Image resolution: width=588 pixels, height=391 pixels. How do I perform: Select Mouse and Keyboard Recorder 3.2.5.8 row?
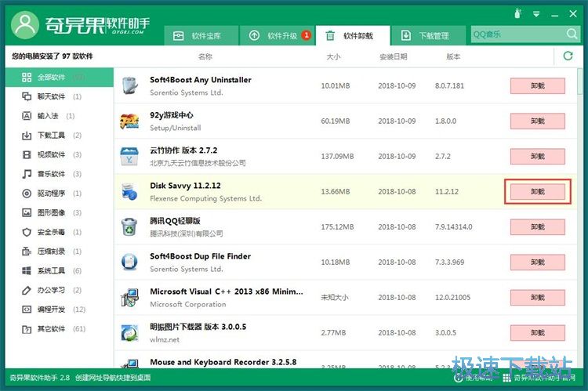(x=346, y=360)
